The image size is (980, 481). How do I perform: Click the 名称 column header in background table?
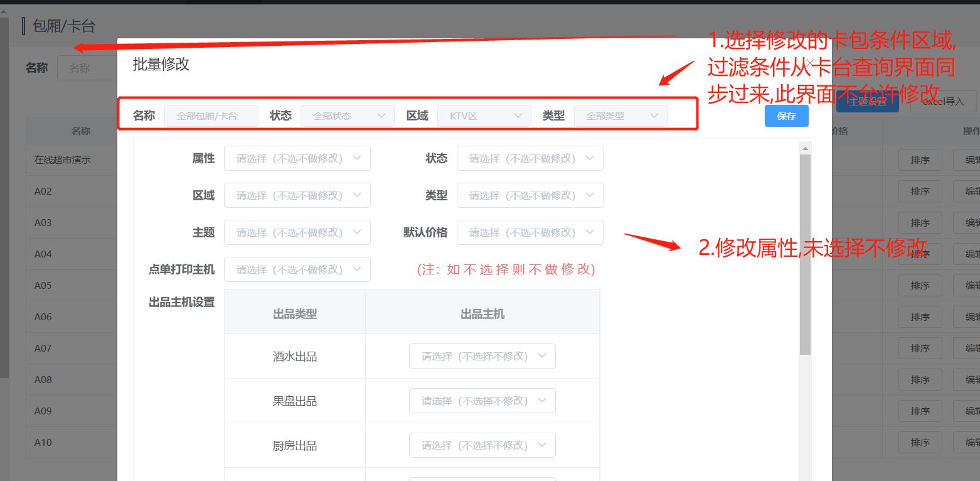(x=81, y=131)
